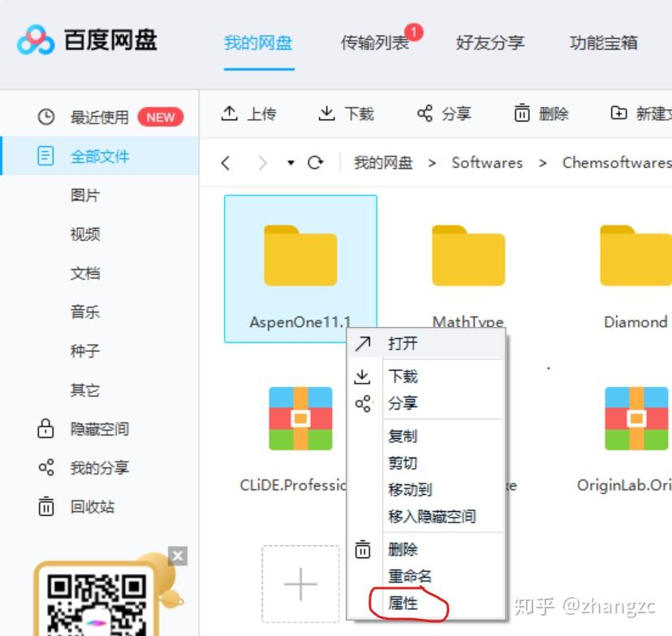Expand the navigation history dropdown arrow

click(291, 163)
